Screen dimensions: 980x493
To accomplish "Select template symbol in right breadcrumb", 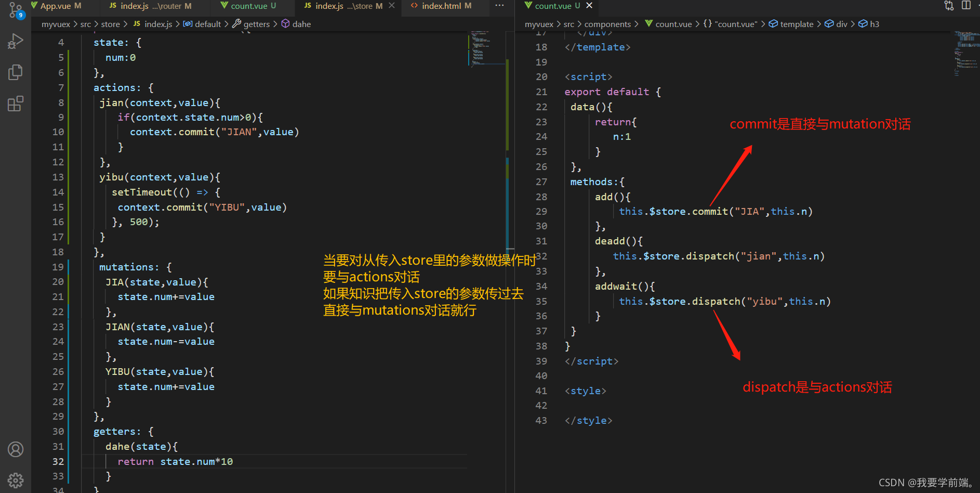I will coord(791,24).
